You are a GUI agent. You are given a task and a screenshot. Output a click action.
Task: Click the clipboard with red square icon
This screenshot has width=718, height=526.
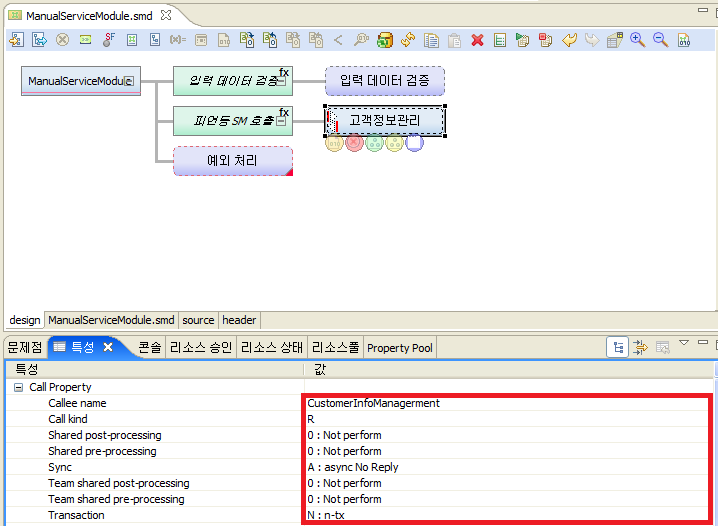[x=545, y=40]
